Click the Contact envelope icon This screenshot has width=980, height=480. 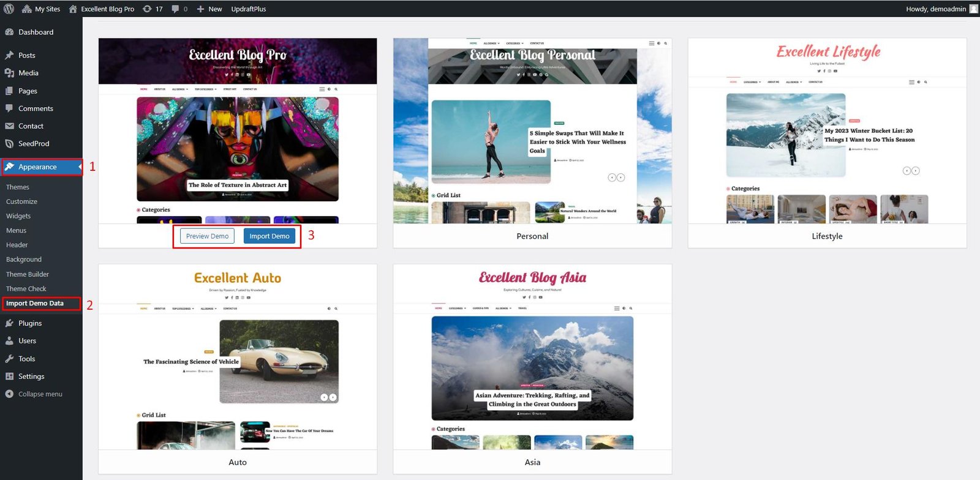(9, 126)
